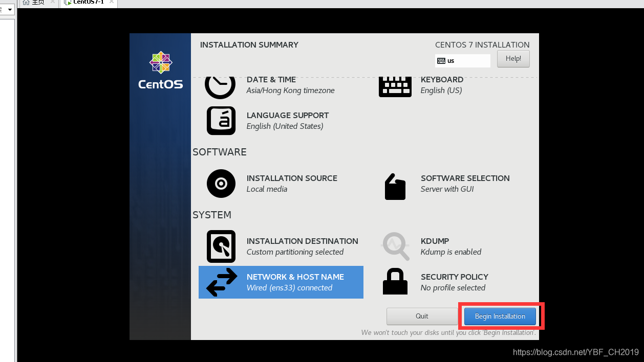This screenshot has width=644, height=362.
Task: Open Kdump magnifier icon
Action: click(396, 246)
